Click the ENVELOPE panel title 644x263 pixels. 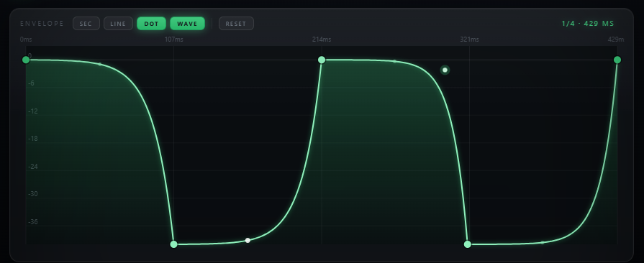42,24
